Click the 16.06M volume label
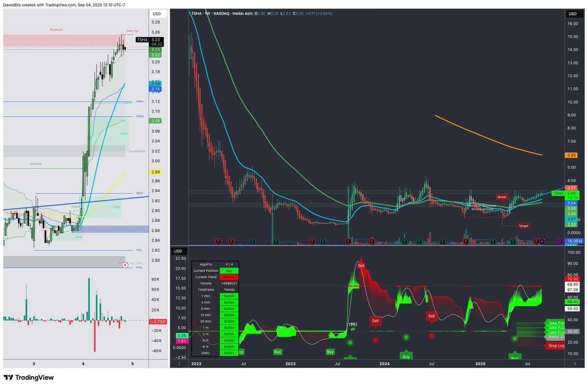588x387 pixels. 574,241
